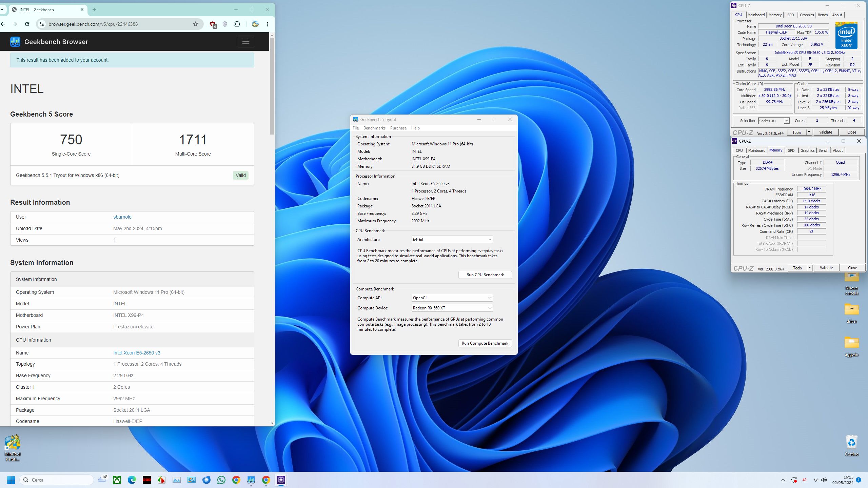Image resolution: width=868 pixels, height=488 pixels.
Task: Open the Cestino recycle bin icon
Action: [x=852, y=445]
